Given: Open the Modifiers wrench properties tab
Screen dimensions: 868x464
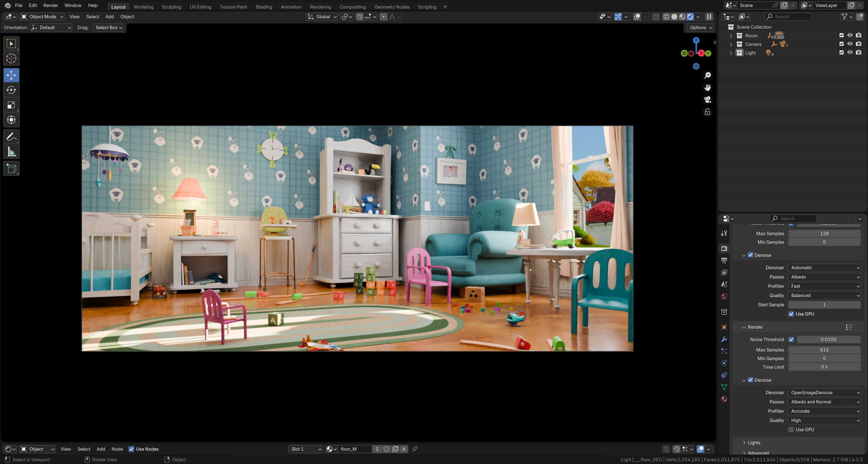Looking at the screenshot, I should coord(724,339).
